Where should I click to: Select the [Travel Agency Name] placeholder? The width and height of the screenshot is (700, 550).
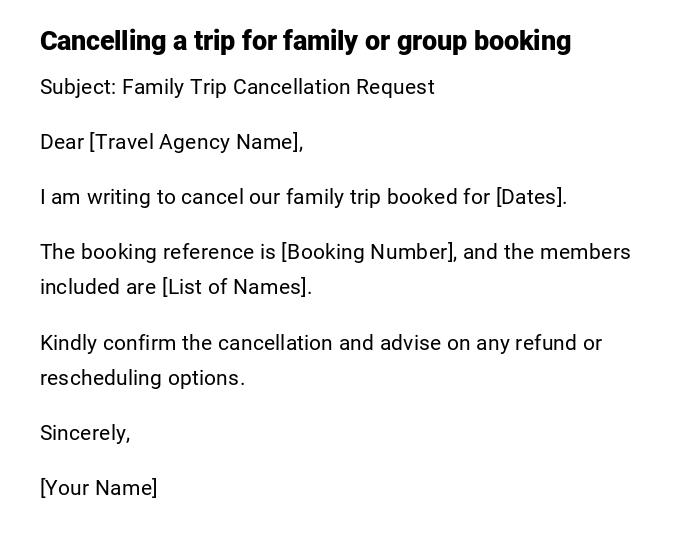click(x=196, y=142)
